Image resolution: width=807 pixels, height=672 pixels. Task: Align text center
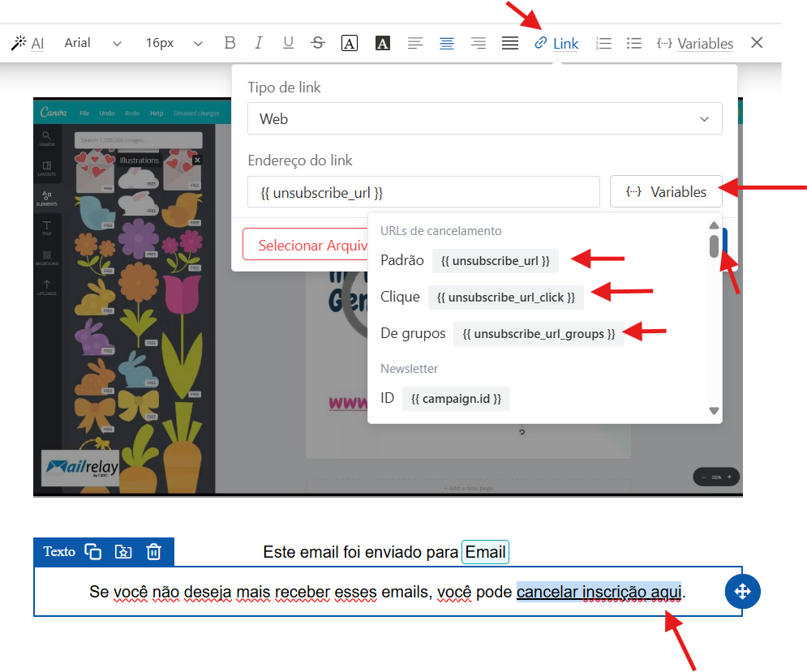tap(447, 43)
